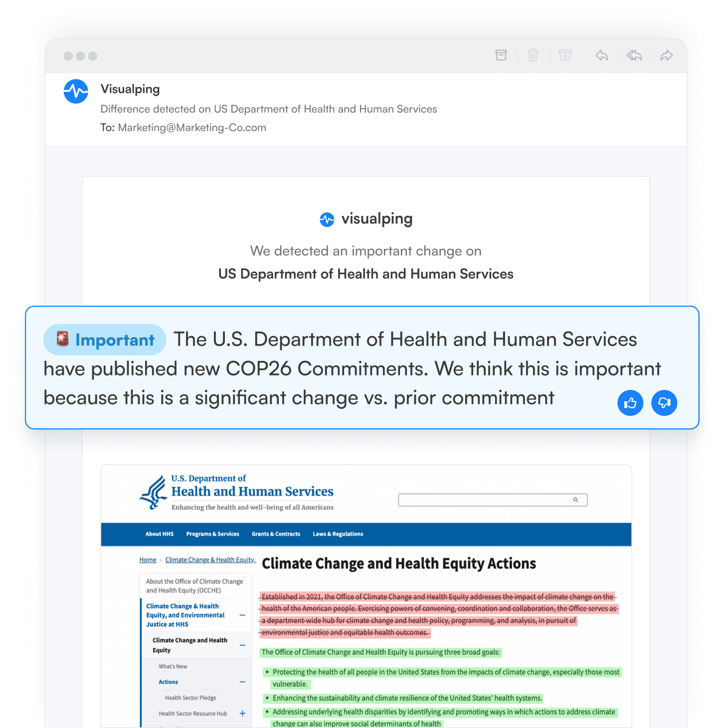Open the About HHS menu

pos(160,534)
